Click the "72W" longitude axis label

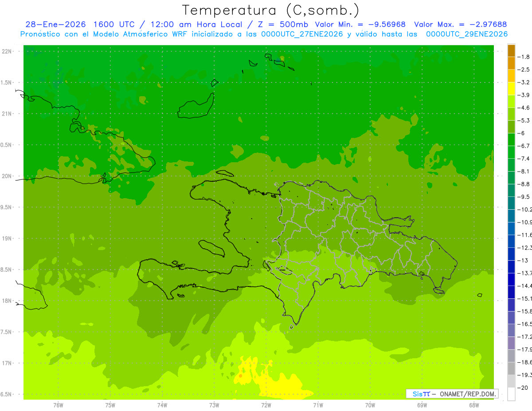point(266,405)
